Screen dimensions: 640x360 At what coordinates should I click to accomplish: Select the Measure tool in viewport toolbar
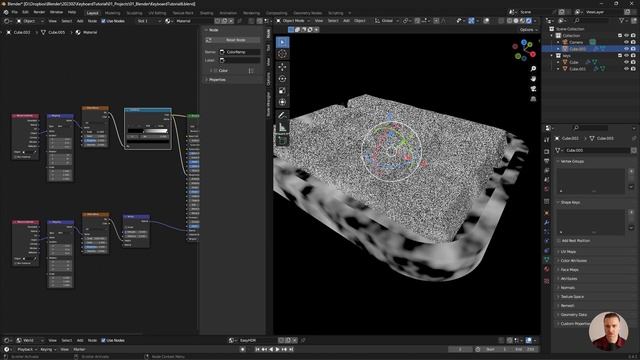[282, 127]
